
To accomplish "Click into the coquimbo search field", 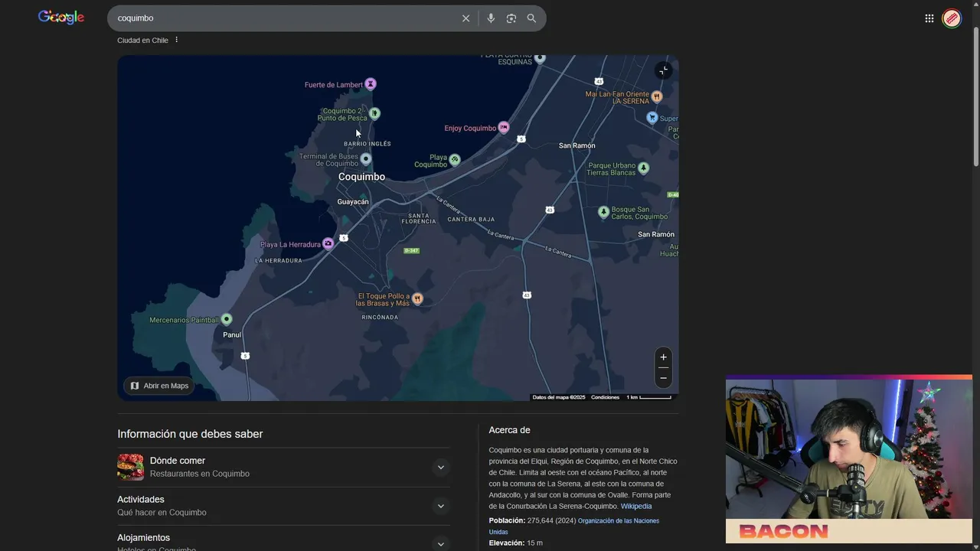I will (283, 18).
